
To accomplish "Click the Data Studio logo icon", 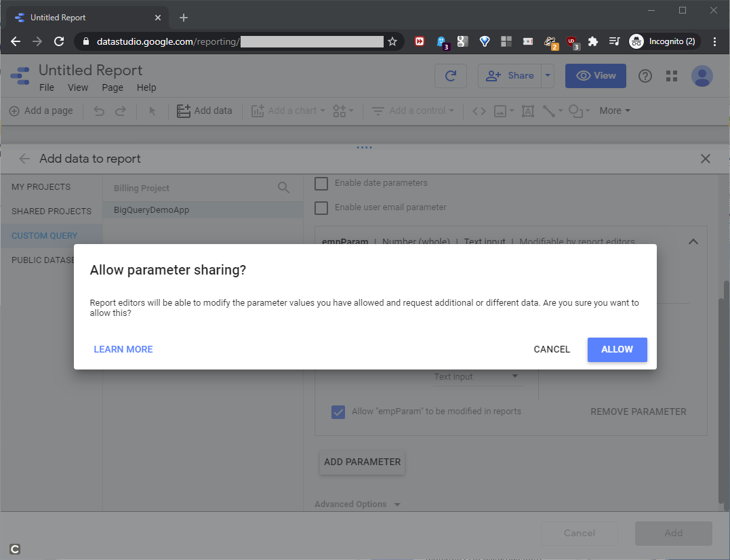I will [20, 75].
